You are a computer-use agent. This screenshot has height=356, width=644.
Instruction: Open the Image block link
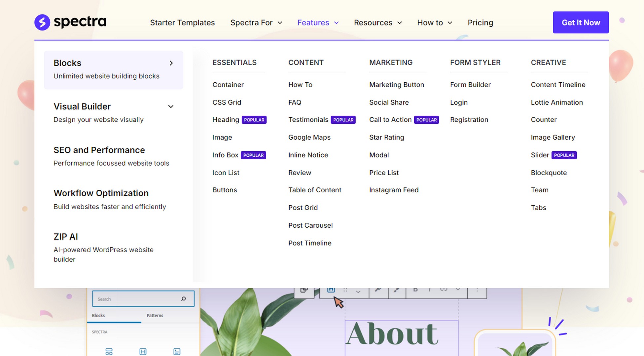(x=222, y=137)
